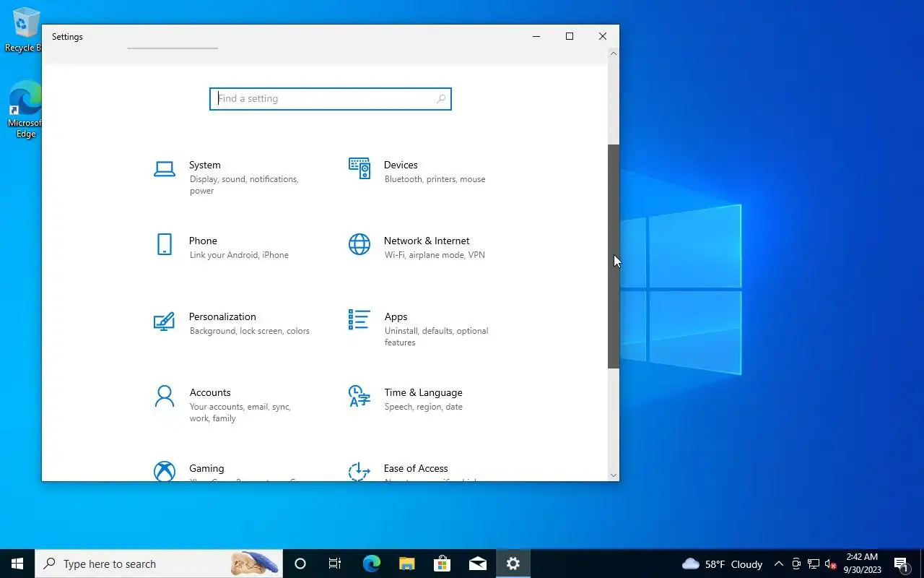The image size is (924, 578).
Task: Open Windows Start menu
Action: pyautogui.click(x=17, y=564)
